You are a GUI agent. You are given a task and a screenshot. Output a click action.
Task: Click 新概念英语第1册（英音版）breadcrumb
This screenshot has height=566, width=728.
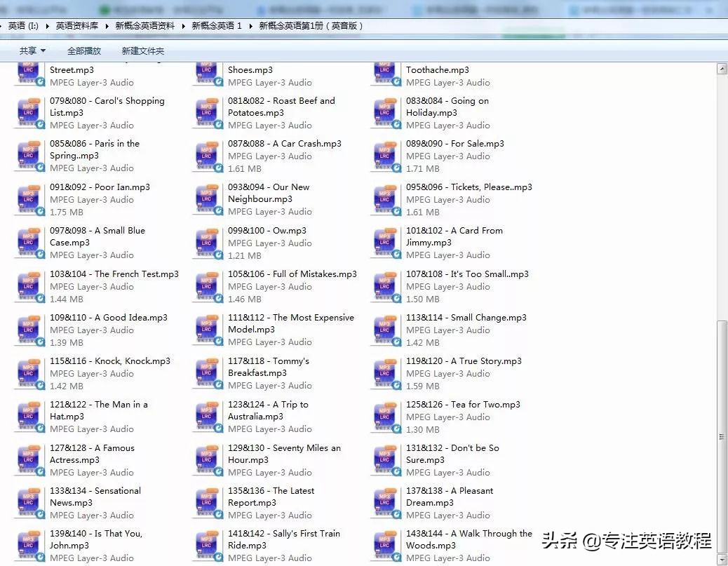pos(311,26)
